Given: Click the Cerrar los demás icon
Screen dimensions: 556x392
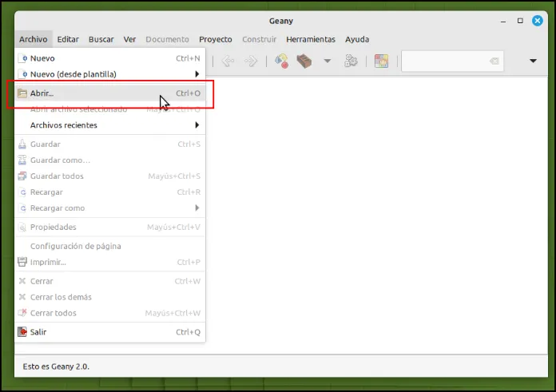Looking at the screenshot, I should coord(22,297).
